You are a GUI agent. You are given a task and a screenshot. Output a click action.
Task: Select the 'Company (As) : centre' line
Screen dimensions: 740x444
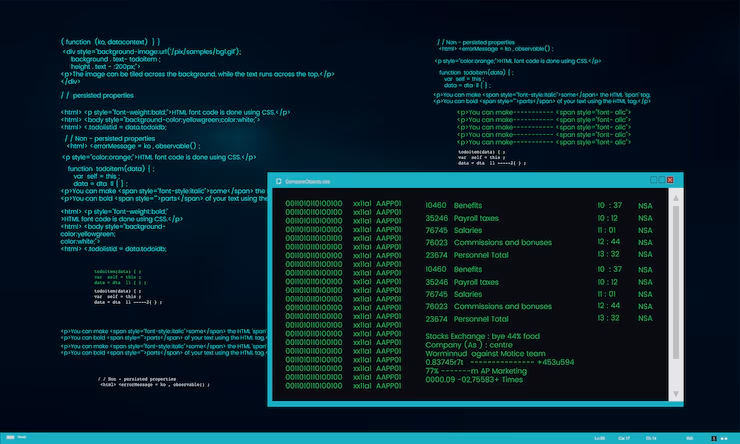click(x=469, y=345)
